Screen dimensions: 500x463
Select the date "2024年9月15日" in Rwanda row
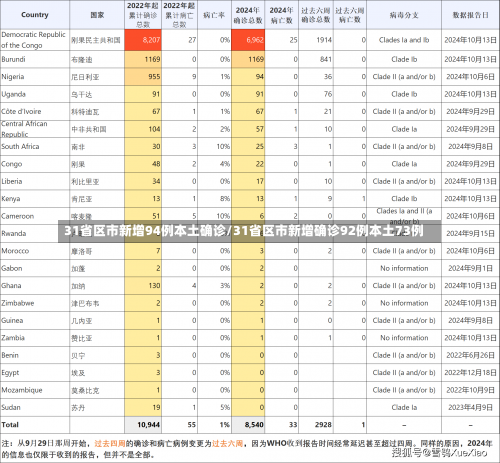click(x=470, y=233)
